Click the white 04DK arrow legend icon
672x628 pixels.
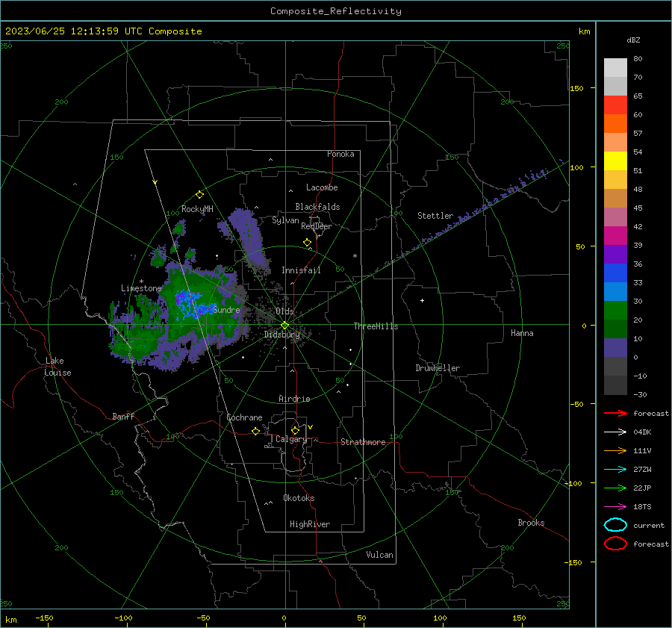(615, 432)
